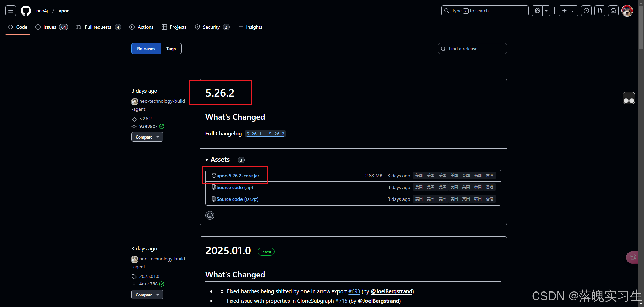This screenshot has height=307, width=644.
Task: Open the Copilot chat icon
Action: [x=537, y=11]
